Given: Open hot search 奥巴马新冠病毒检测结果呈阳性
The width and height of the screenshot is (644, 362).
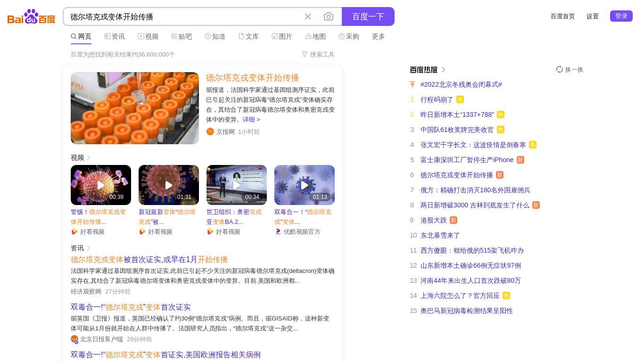Looking at the screenshot, I should click(467, 311).
